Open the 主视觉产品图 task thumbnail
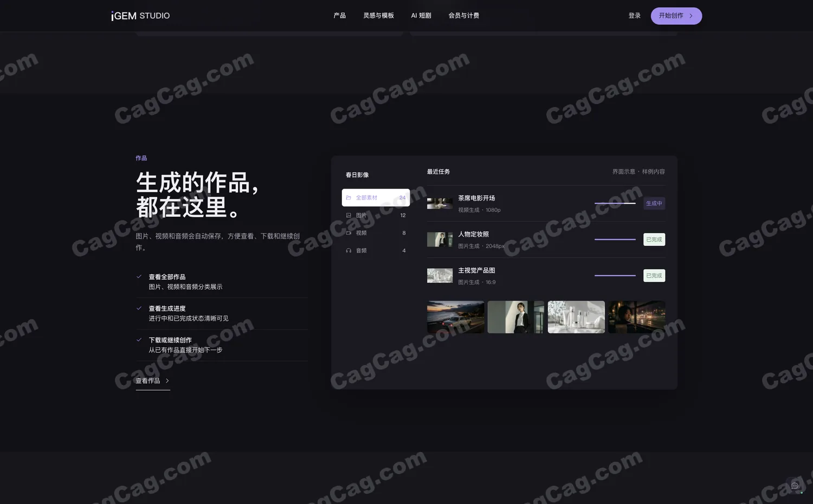813x504 pixels. 440,275
